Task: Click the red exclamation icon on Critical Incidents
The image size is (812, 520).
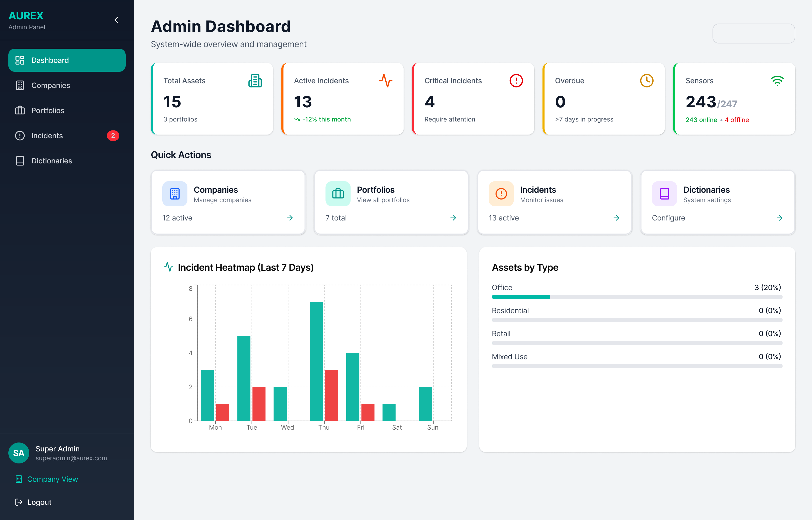Action: (516, 81)
